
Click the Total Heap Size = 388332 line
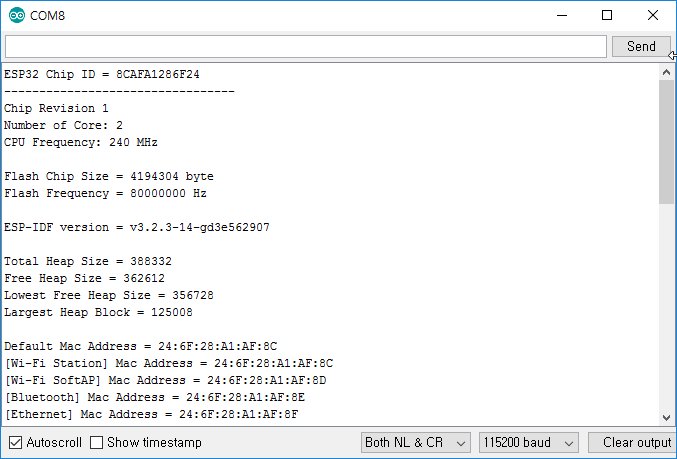point(88,261)
